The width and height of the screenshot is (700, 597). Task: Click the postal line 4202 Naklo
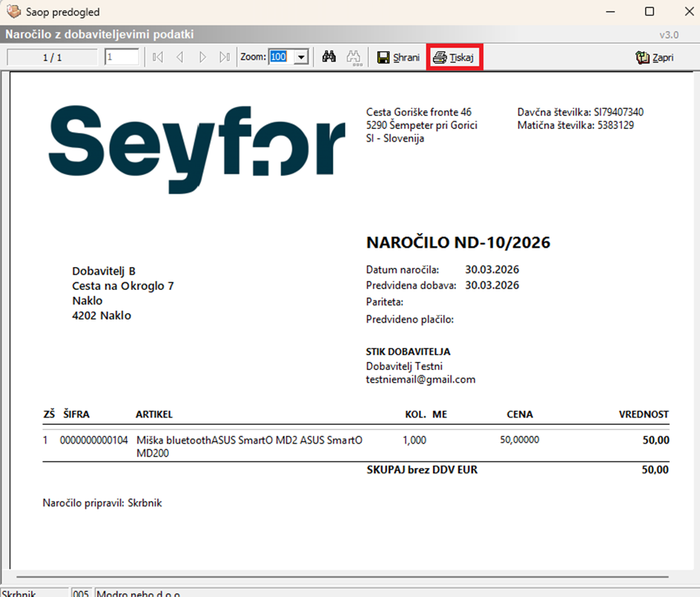coord(102,315)
